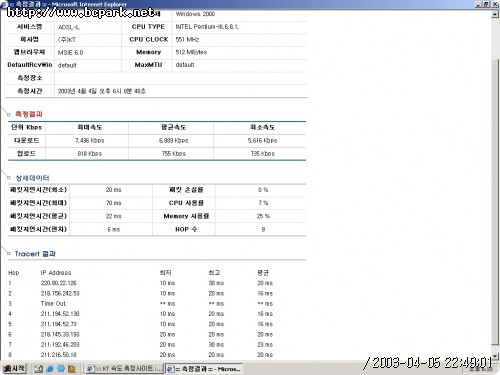Viewport: 500px width, 375px height.
Task: Click the Memory 사용률 label
Action: point(186,216)
